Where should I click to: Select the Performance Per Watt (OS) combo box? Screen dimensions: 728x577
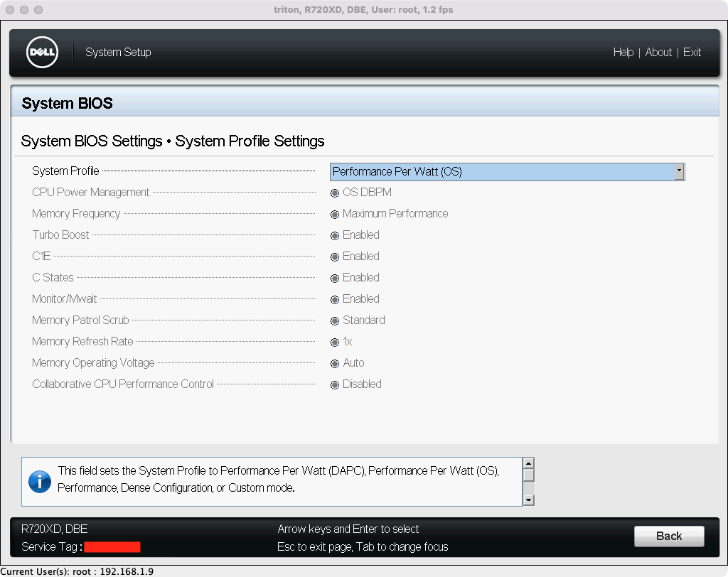click(x=507, y=171)
